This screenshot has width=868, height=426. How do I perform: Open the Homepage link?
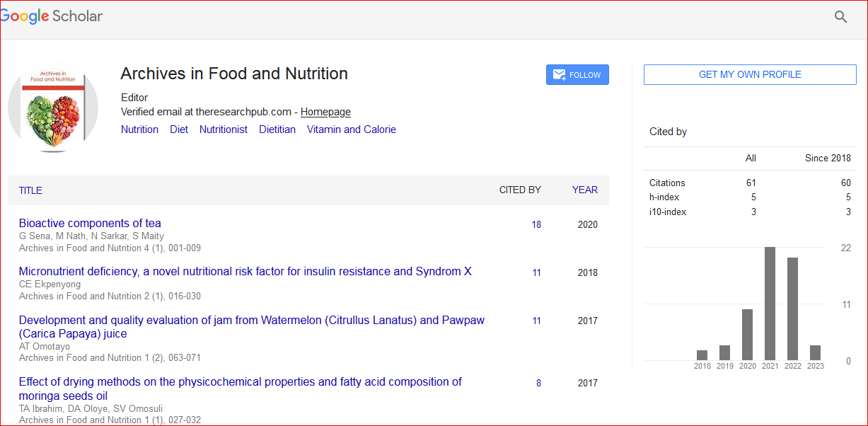(x=325, y=112)
